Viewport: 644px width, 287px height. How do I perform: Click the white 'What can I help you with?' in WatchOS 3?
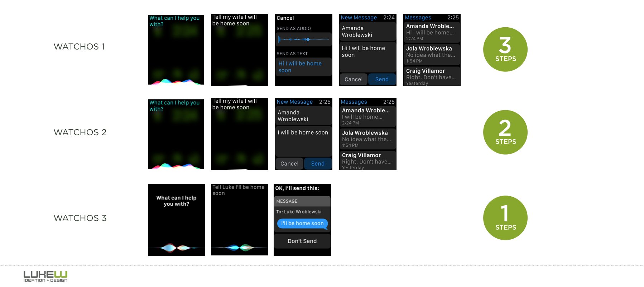(176, 201)
